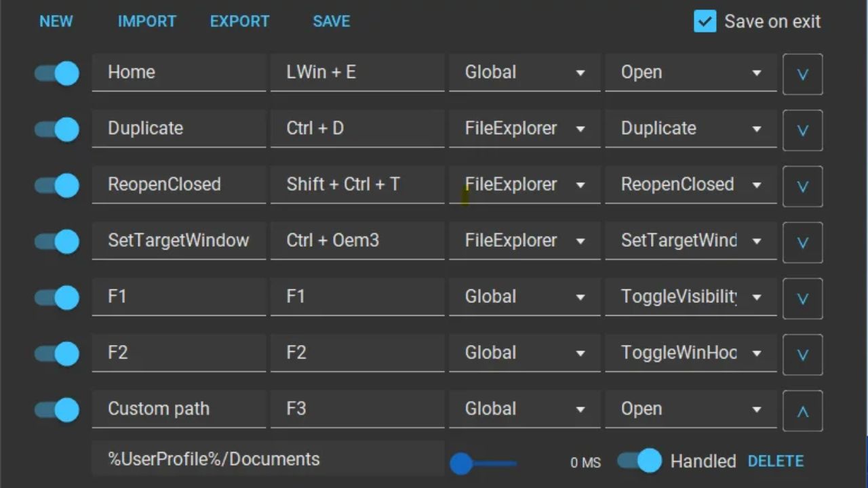Click the Ctrl + Oem3 hotkey field
The height and width of the screenshot is (488, 868).
point(357,241)
